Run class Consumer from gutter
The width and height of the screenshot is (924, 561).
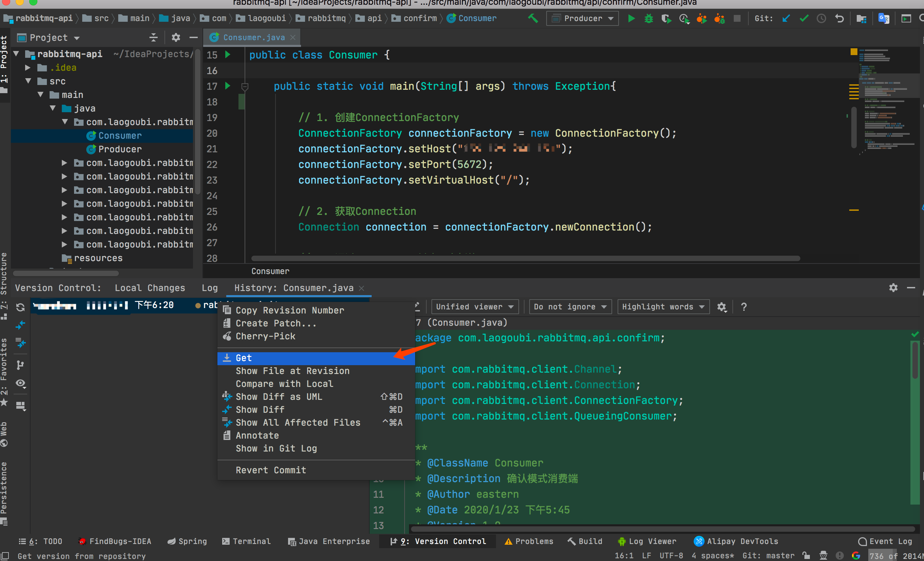pos(228,54)
